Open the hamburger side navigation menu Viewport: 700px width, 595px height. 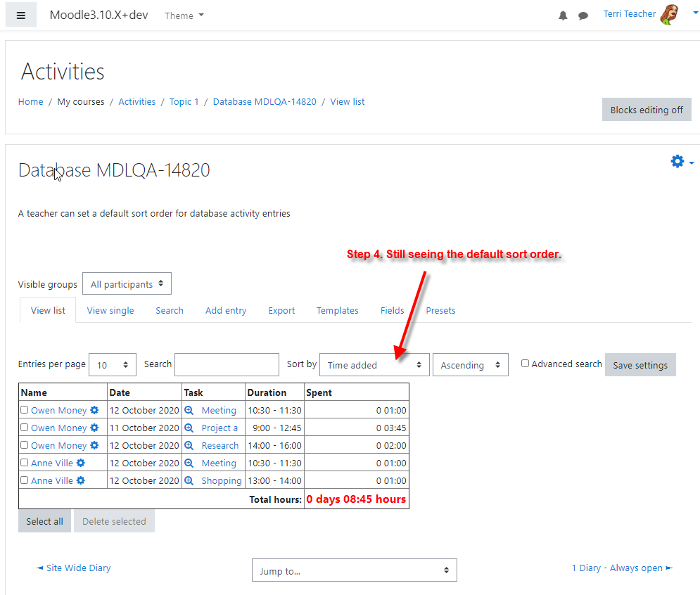click(20, 15)
